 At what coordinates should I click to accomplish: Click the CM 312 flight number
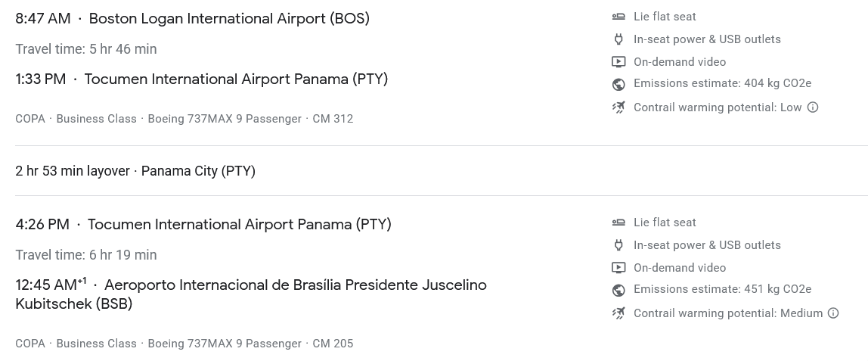click(333, 119)
